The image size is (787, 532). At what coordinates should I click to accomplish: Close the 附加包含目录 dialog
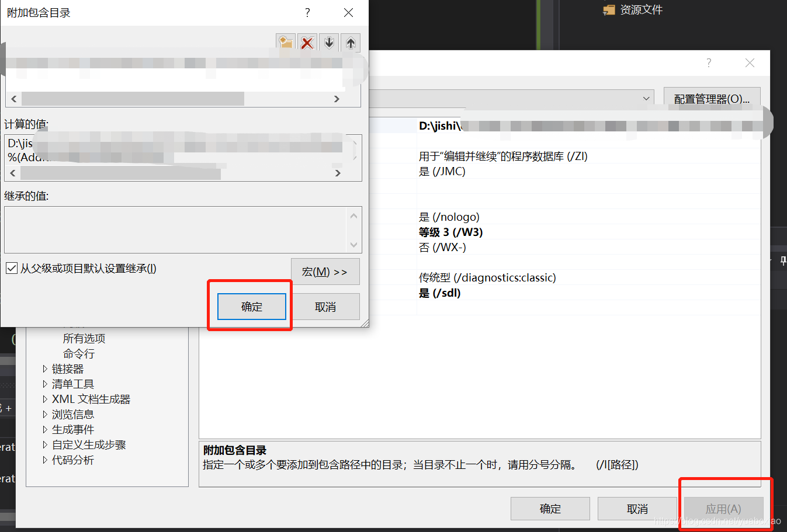[x=348, y=13]
